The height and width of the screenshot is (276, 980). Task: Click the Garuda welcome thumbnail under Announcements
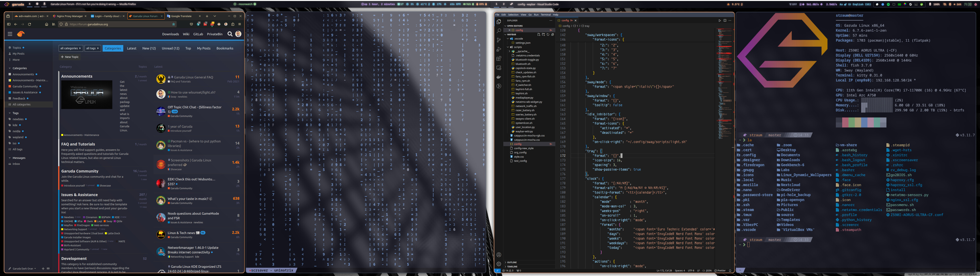tap(87, 95)
